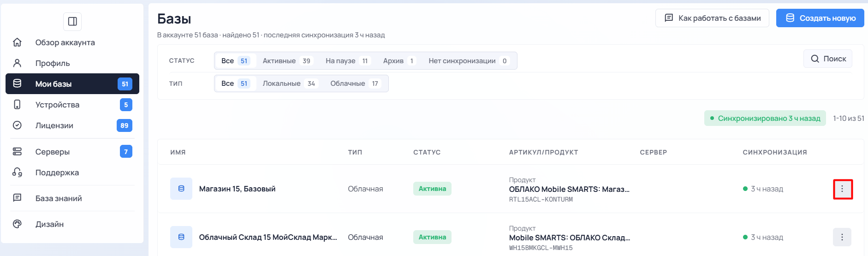This screenshot has width=868, height=256.
Task: Click the server icon beside Серверы
Action: (17, 151)
